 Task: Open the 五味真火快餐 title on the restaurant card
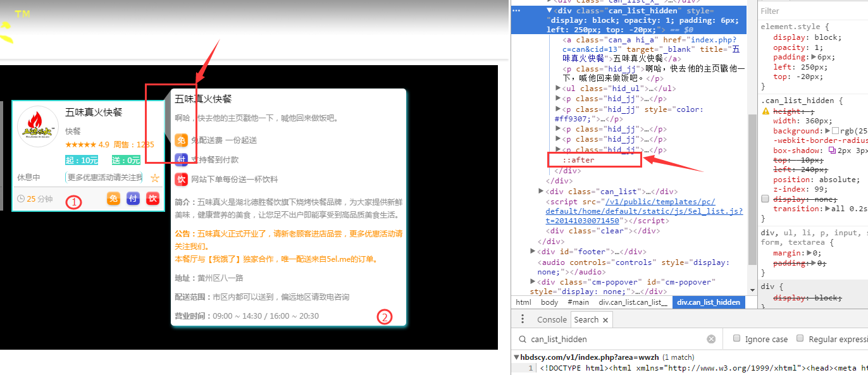pyautogui.click(x=94, y=113)
